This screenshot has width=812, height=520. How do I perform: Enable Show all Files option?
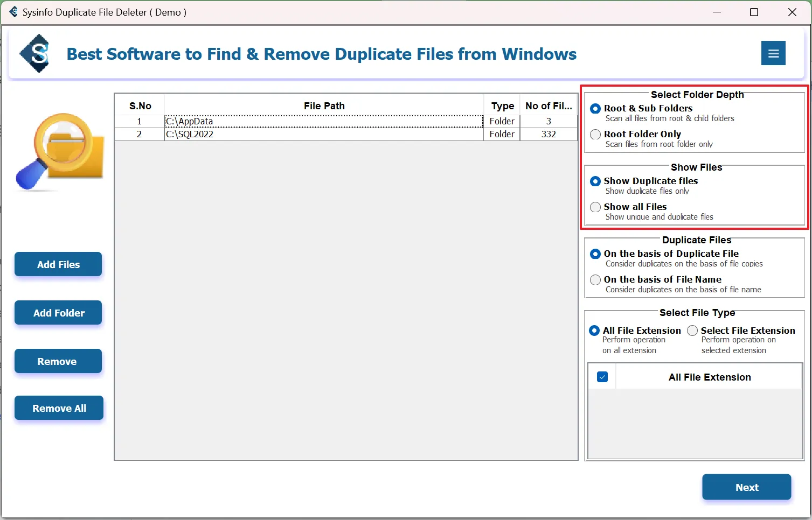pyautogui.click(x=595, y=207)
